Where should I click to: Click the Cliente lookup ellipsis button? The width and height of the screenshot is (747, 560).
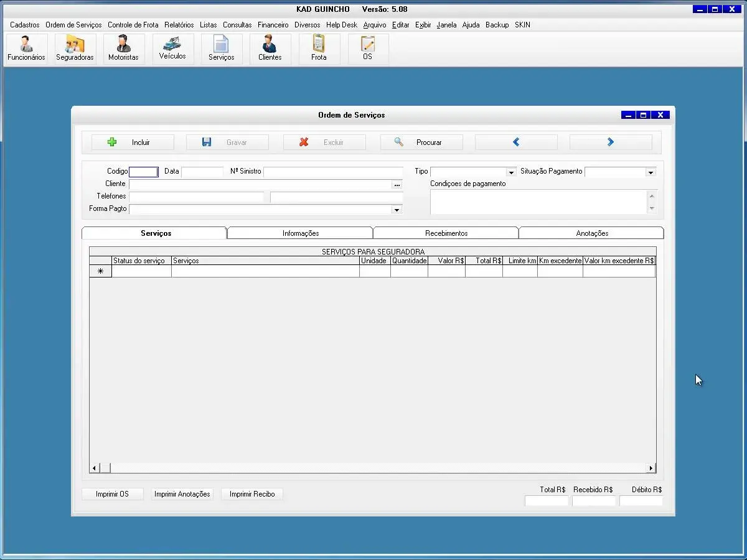tap(397, 185)
